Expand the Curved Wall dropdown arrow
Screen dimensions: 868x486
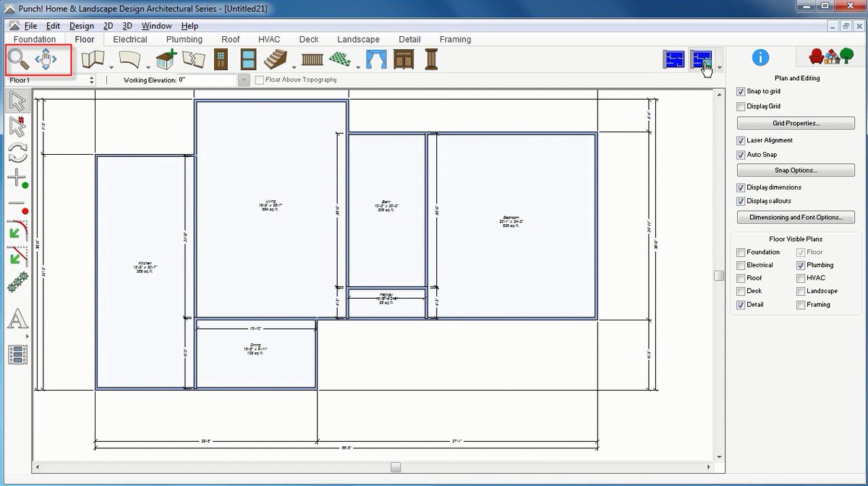(148, 67)
